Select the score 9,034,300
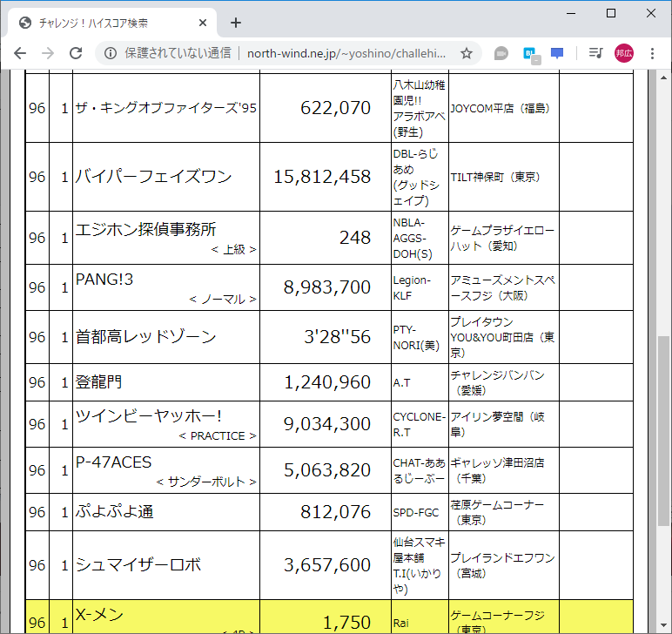This screenshot has height=634, width=672. coord(327,424)
